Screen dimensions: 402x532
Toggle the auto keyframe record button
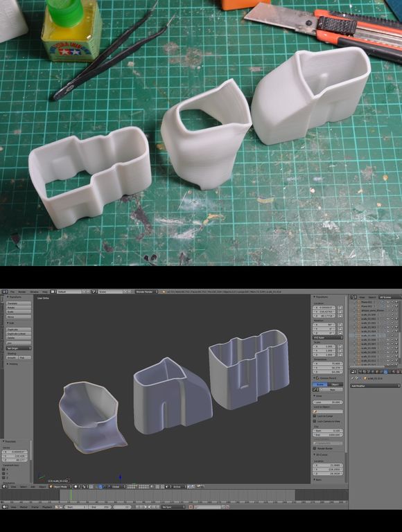coord(191,507)
